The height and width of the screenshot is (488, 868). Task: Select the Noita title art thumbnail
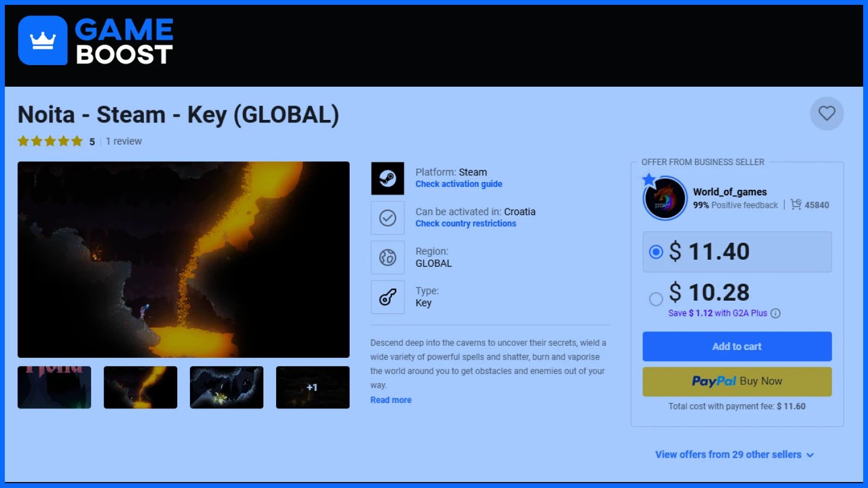(54, 387)
